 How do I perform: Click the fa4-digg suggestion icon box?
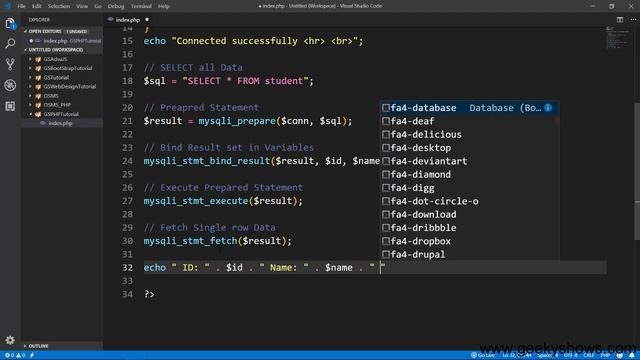click(x=386, y=188)
